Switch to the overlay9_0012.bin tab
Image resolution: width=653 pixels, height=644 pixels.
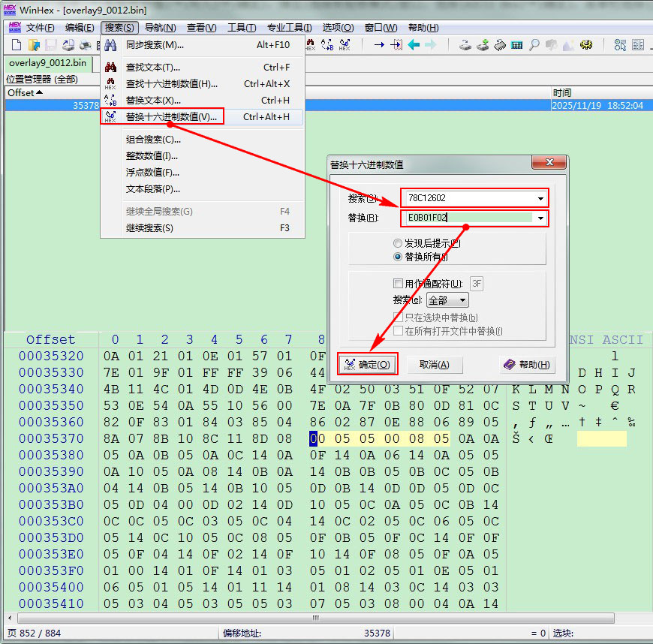pyautogui.click(x=47, y=62)
